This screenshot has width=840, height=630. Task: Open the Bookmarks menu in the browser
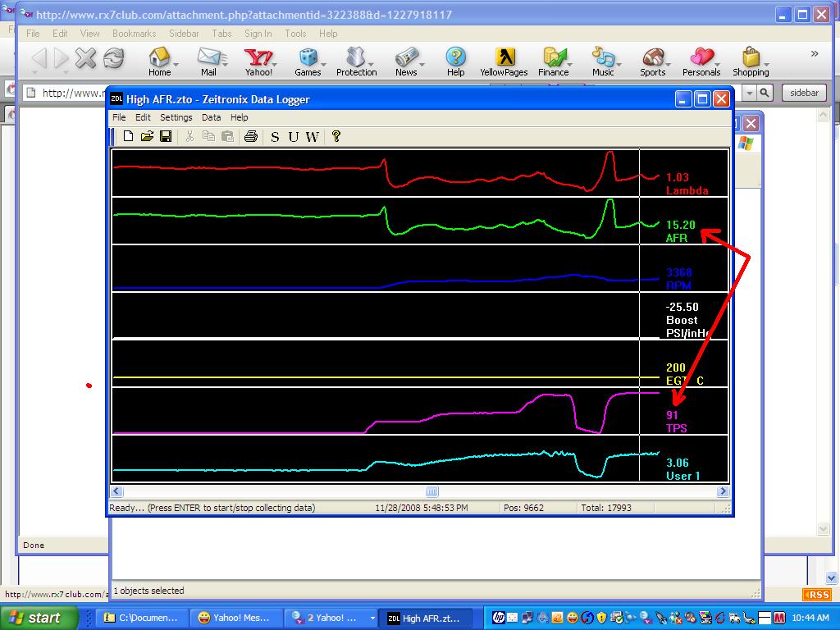[x=134, y=33]
